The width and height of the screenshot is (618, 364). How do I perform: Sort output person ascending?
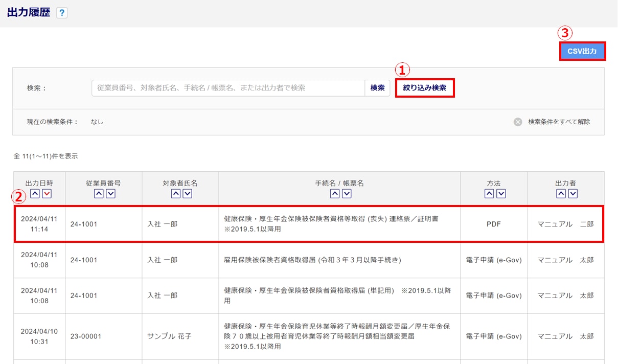[x=560, y=194]
